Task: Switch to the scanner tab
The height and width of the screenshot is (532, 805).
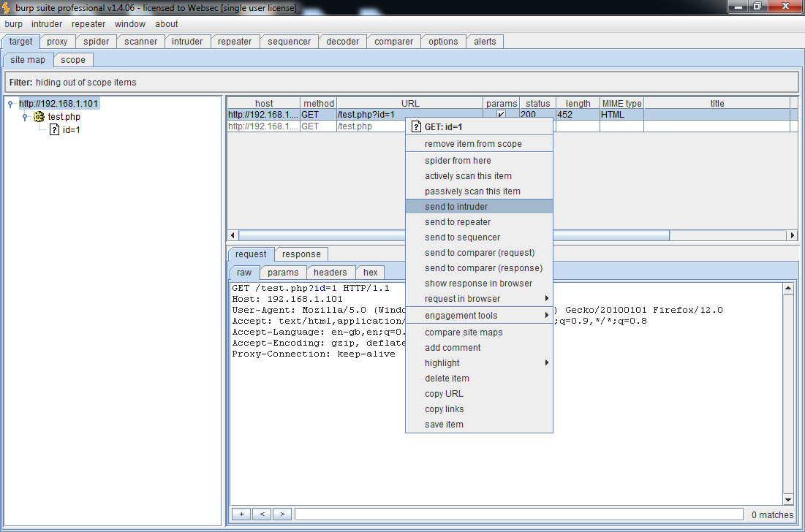Action: click(x=140, y=42)
